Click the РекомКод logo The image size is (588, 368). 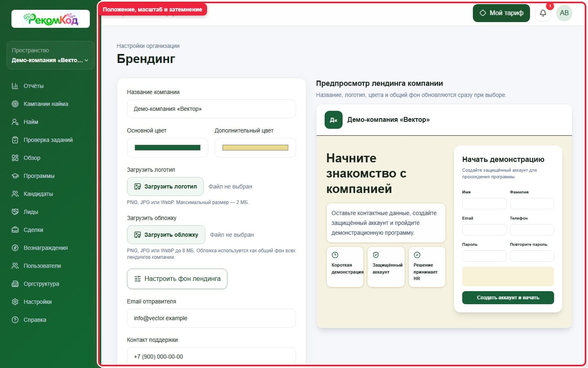coord(51,19)
